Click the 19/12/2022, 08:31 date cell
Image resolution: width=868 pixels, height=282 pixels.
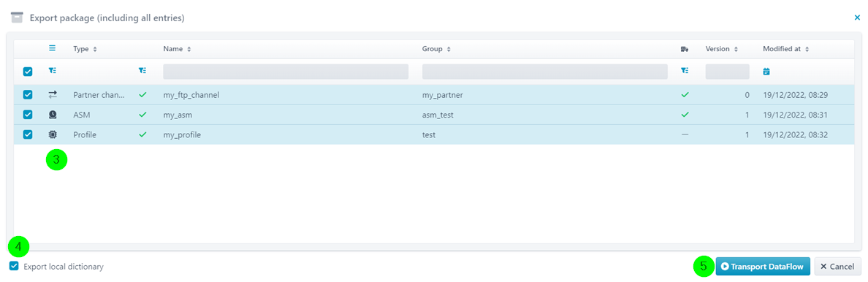(795, 115)
